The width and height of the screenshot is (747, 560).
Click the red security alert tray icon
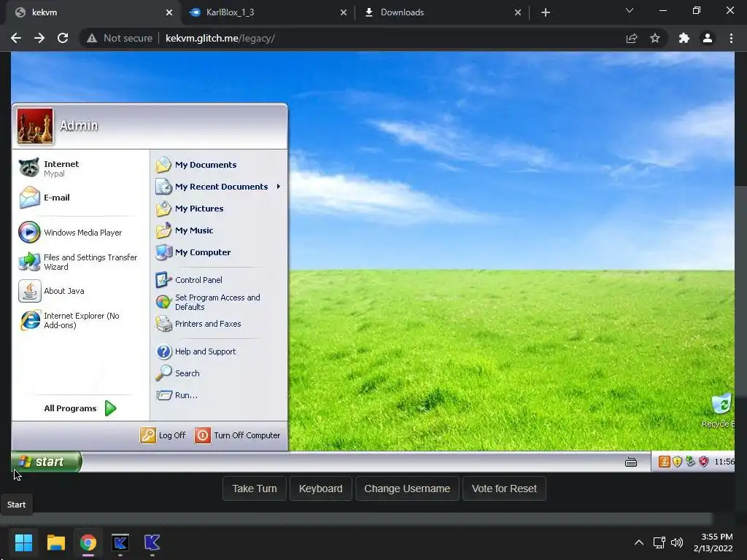704,462
